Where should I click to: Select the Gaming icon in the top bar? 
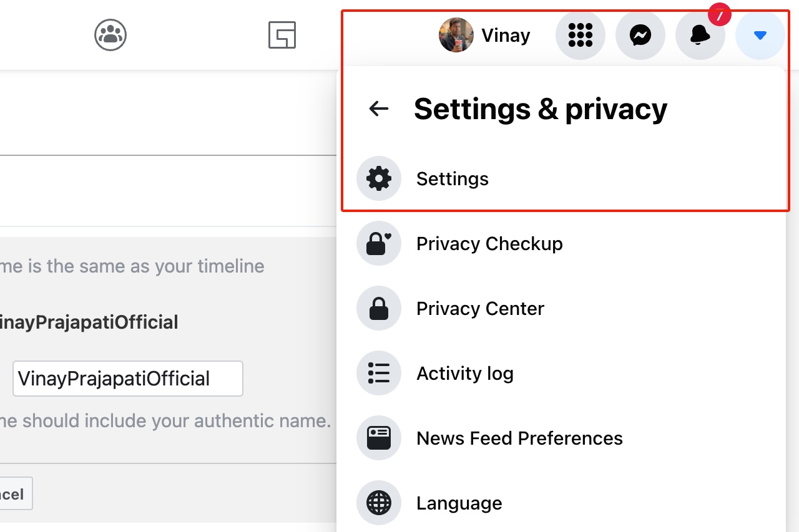pyautogui.click(x=282, y=36)
